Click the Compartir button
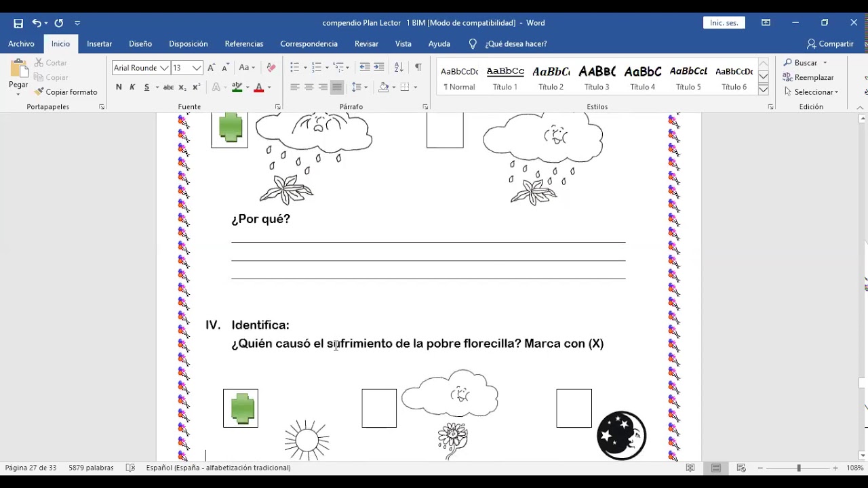 [830, 43]
